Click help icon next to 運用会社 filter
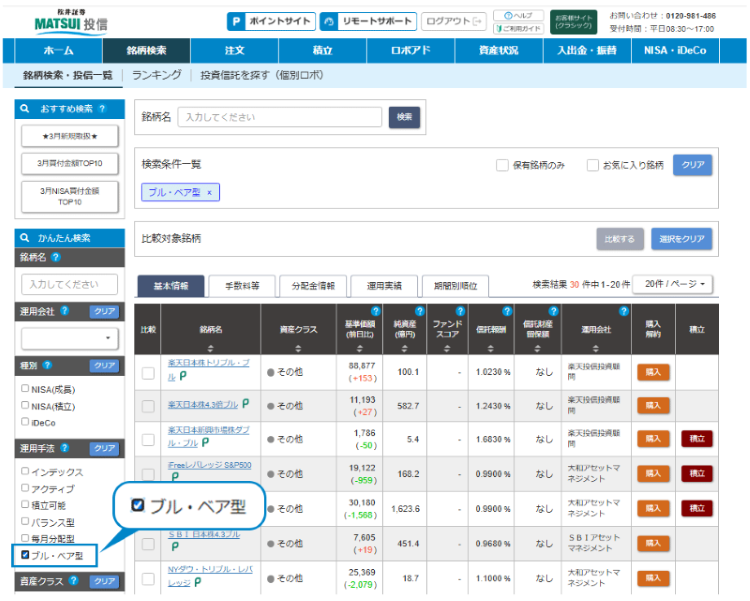Screen dimensions: 750x601 click(64, 311)
